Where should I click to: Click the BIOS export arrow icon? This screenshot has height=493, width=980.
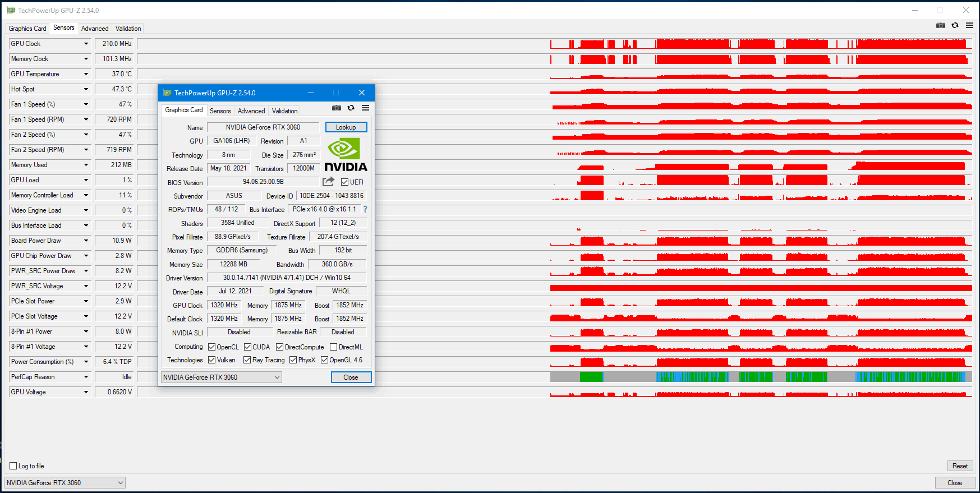(329, 182)
